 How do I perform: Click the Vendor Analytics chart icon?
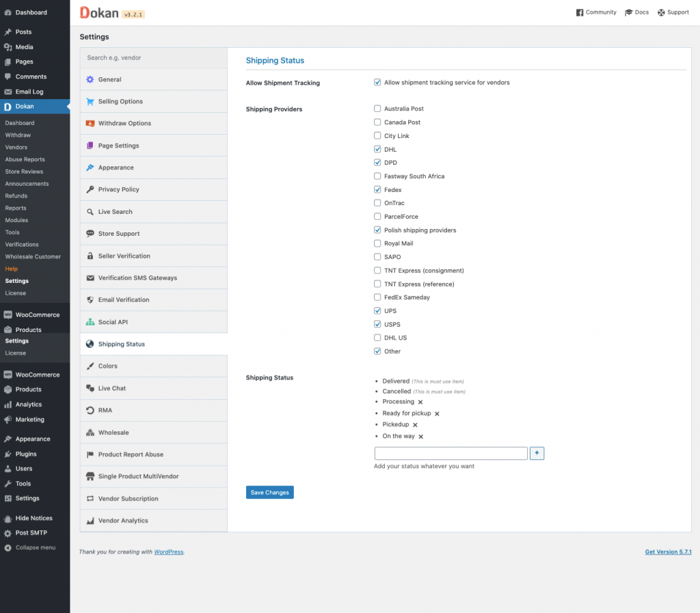pyautogui.click(x=90, y=521)
